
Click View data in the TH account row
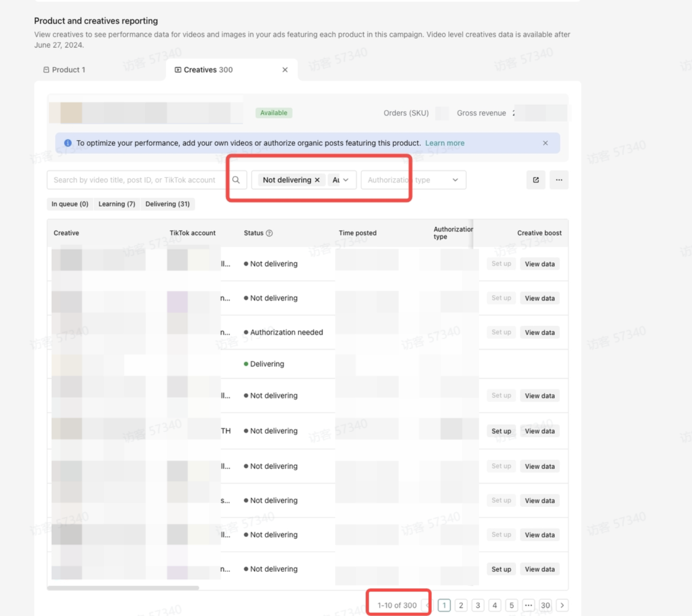[x=540, y=431]
